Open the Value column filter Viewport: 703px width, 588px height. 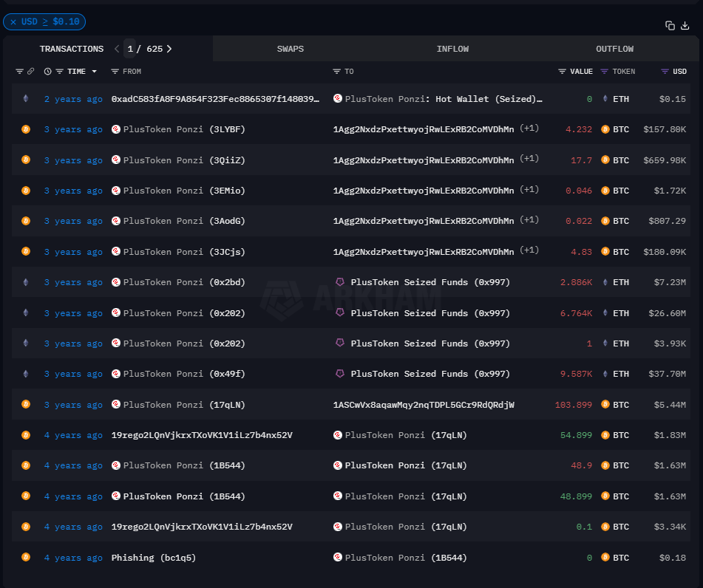point(562,71)
